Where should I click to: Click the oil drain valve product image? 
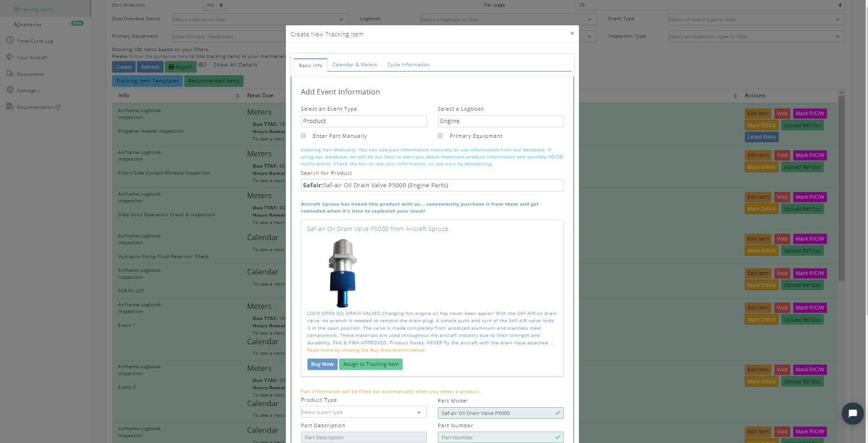(x=343, y=273)
